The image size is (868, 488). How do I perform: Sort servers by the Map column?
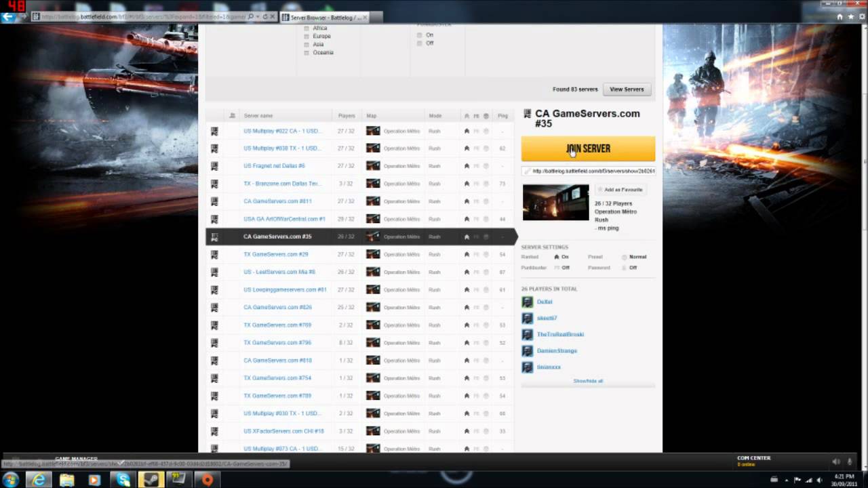click(x=371, y=116)
